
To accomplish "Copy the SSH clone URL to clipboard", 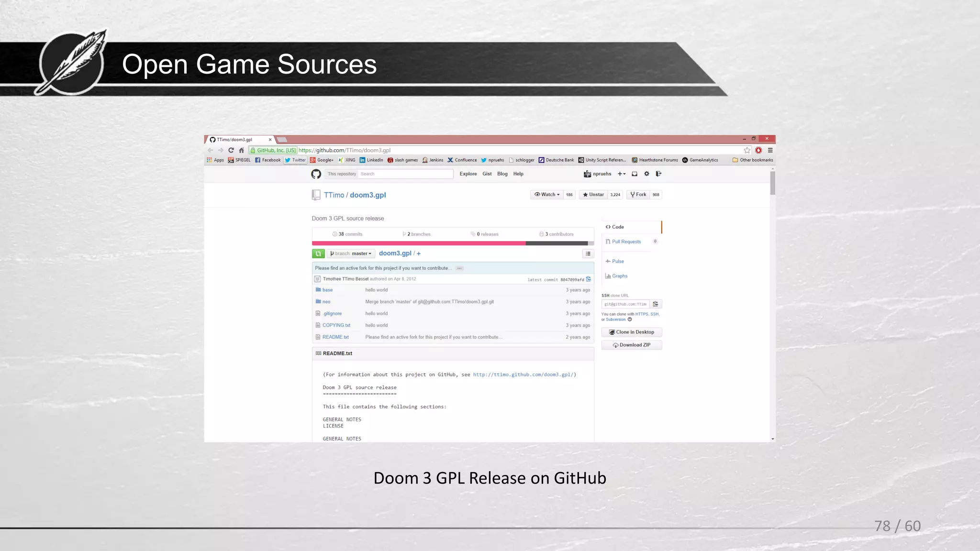I will point(656,304).
